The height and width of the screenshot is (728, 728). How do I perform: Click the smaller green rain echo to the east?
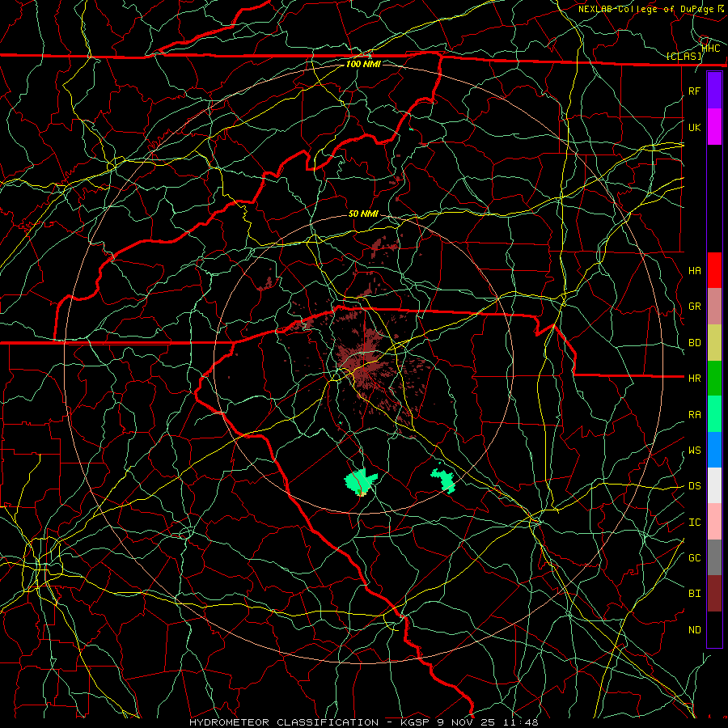444,480
